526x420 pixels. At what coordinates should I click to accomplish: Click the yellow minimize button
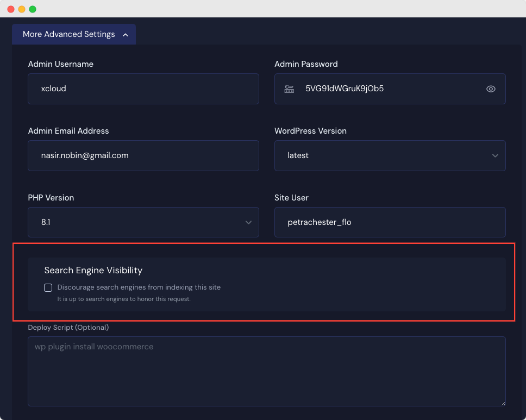[x=21, y=9]
